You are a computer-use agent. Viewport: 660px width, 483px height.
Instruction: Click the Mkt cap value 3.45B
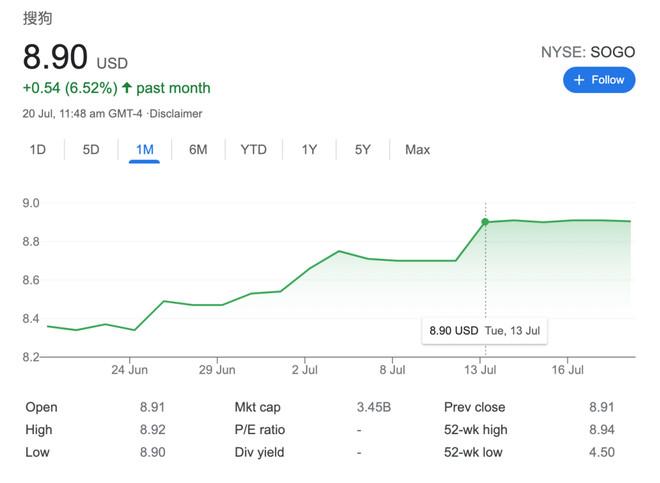click(374, 407)
